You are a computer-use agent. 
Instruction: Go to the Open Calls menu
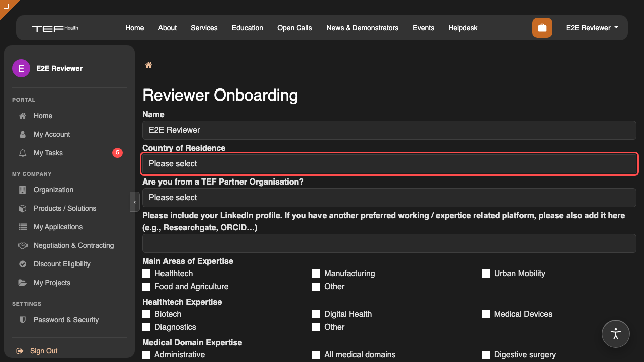click(295, 28)
